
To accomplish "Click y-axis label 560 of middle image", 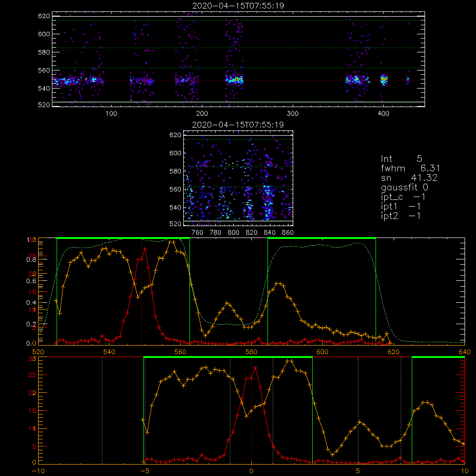I will pyautogui.click(x=176, y=189).
